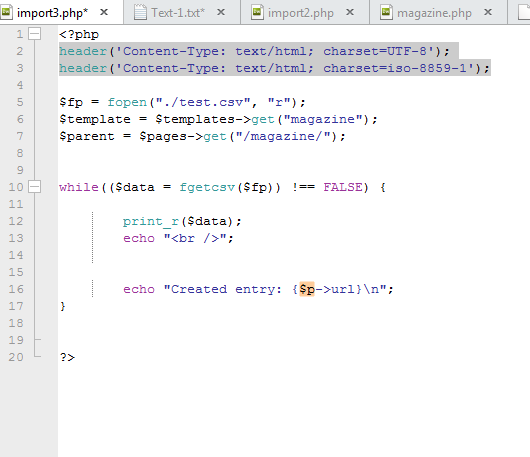Collapse the PHP block fold at line 1
Viewport: 530px width, 457px height.
34,34
